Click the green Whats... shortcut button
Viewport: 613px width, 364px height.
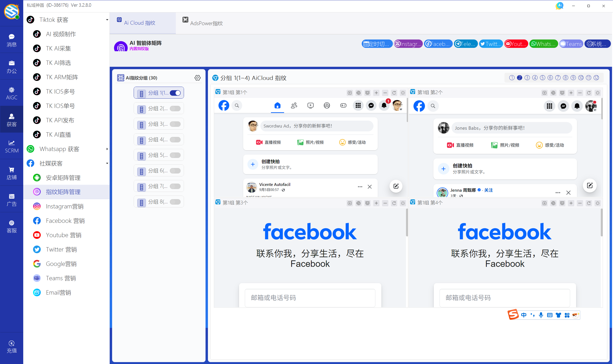[x=543, y=44]
